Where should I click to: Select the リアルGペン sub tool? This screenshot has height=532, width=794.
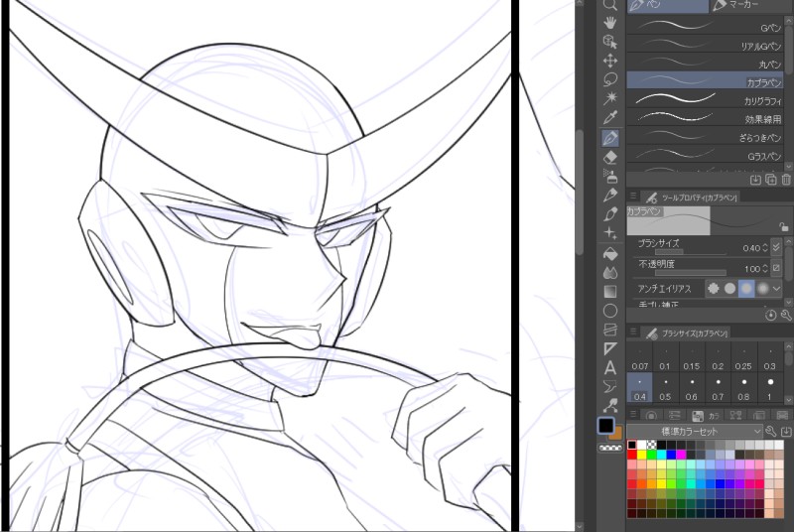point(705,44)
